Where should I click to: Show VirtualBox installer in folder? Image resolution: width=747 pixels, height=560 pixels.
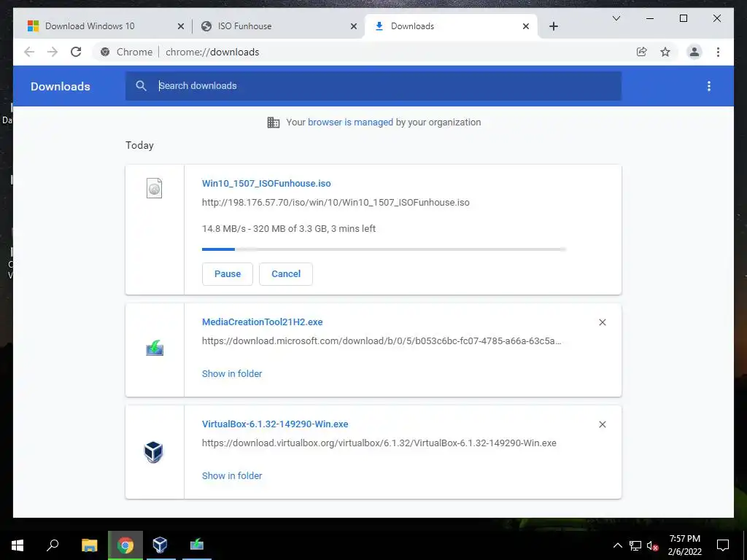pyautogui.click(x=232, y=475)
